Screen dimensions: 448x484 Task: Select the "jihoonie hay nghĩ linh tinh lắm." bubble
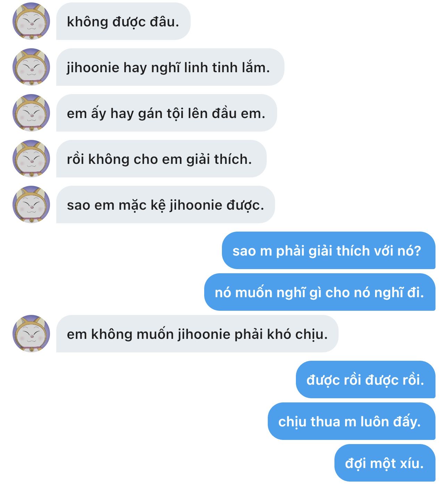(x=170, y=67)
